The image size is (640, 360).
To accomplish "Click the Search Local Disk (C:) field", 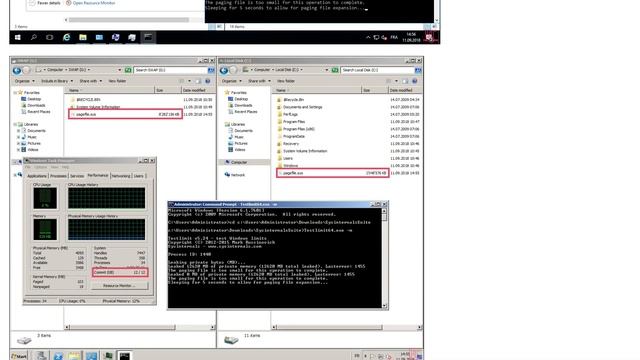I will click(377, 70).
